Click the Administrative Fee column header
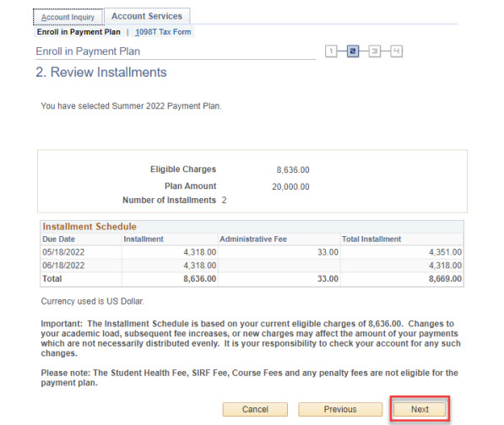 tap(253, 239)
